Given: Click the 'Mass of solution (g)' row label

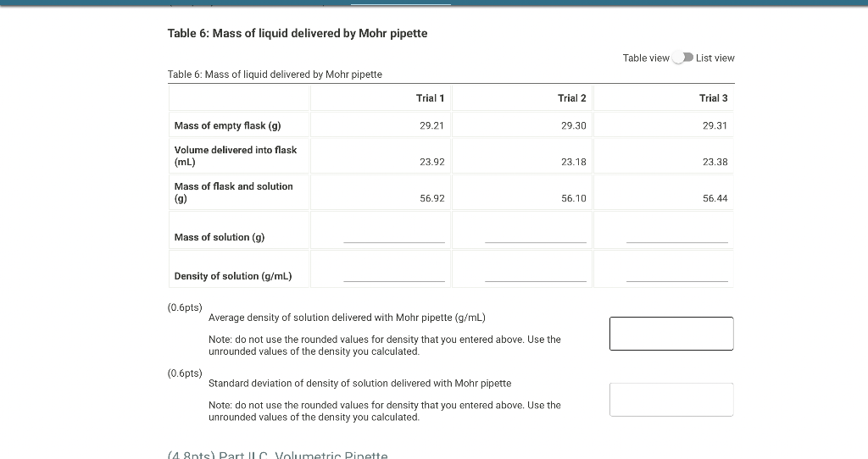Looking at the screenshot, I should 220,237.
